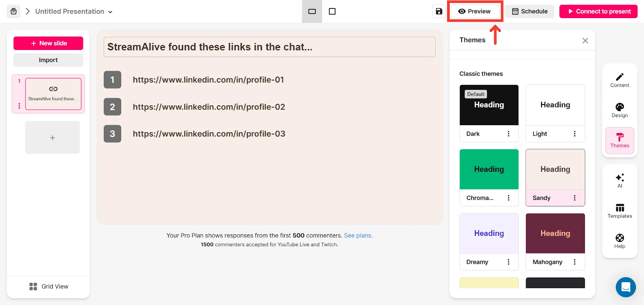Open Chroma theme three-dot options
The width and height of the screenshot is (644, 305).
[508, 198]
